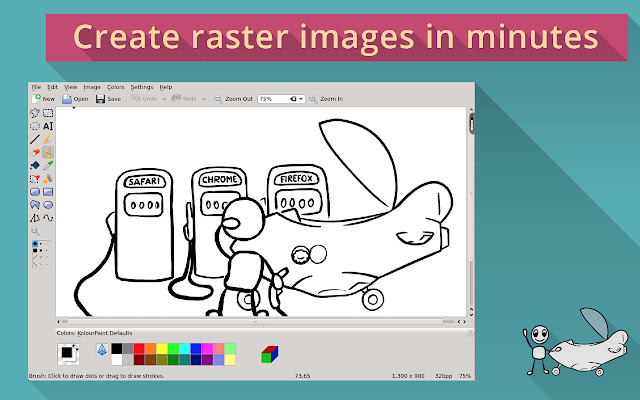Select the Zoom magnifier tool in toolbox

click(35, 231)
